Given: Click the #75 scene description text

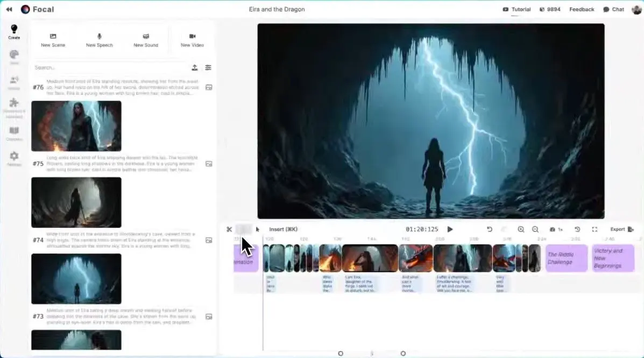Looking at the screenshot, I should (x=122, y=164).
